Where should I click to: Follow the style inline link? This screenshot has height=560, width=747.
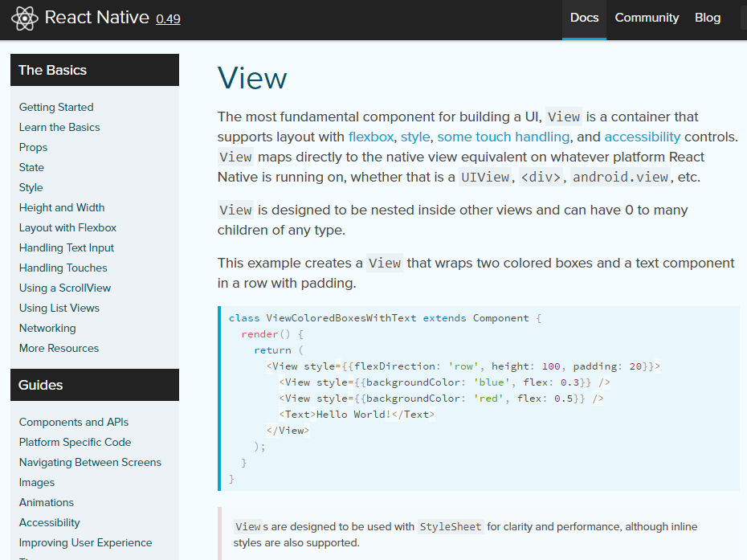pyautogui.click(x=415, y=137)
